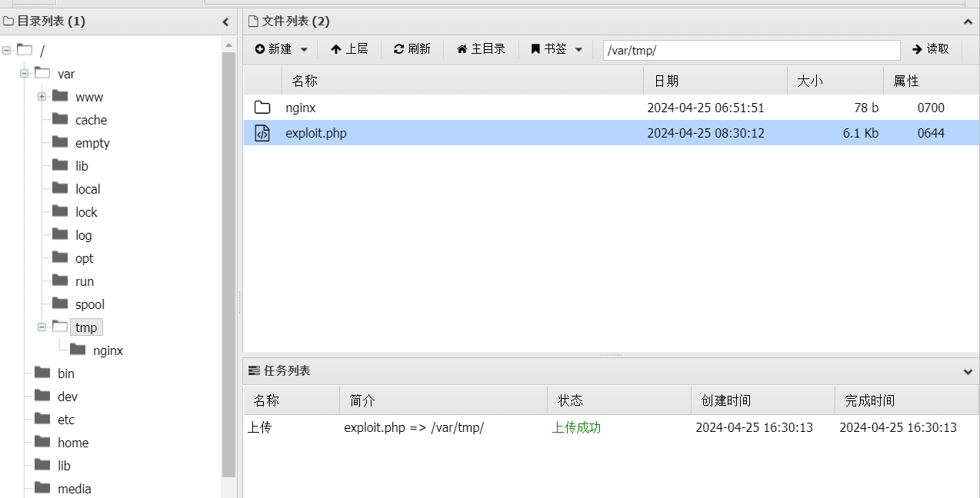
Task: Collapse the tmp folder tree node
Action: 42,327
